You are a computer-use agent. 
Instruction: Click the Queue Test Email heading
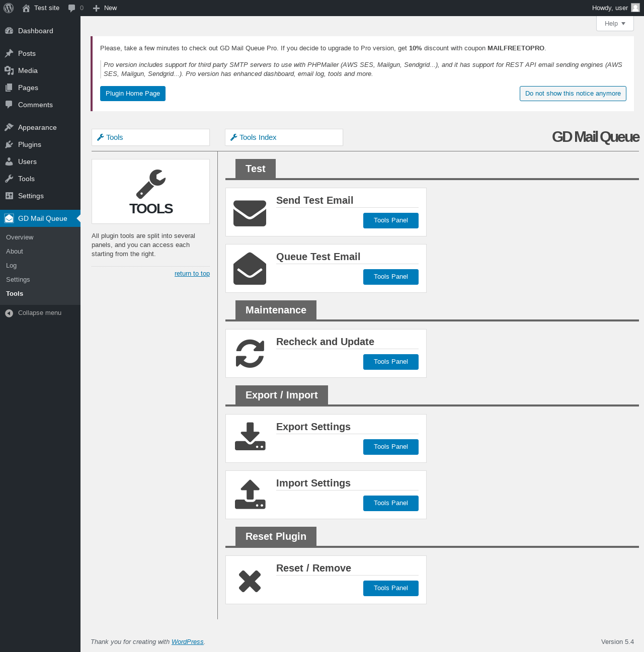[x=318, y=257]
